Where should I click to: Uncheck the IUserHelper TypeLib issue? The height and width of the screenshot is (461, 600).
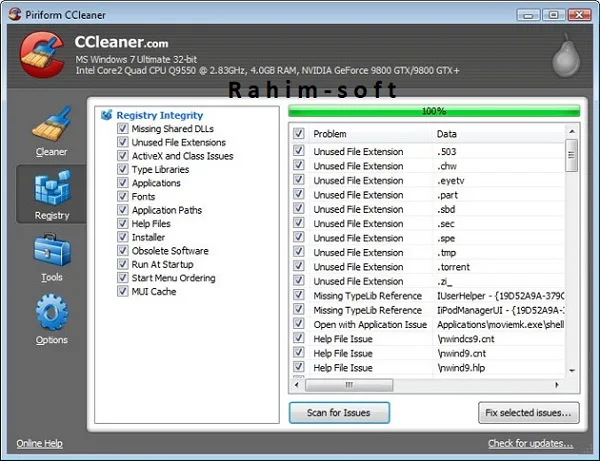[x=298, y=295]
